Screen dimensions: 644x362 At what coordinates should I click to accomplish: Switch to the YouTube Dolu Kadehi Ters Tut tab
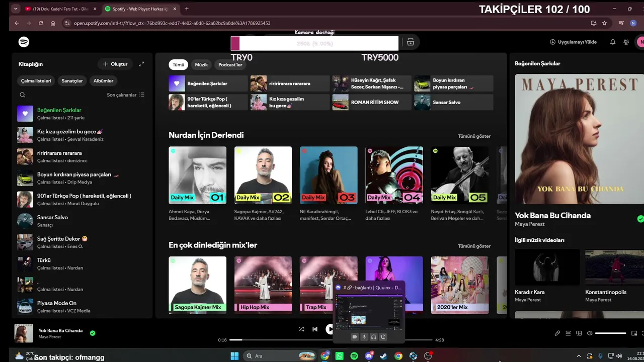60,9
